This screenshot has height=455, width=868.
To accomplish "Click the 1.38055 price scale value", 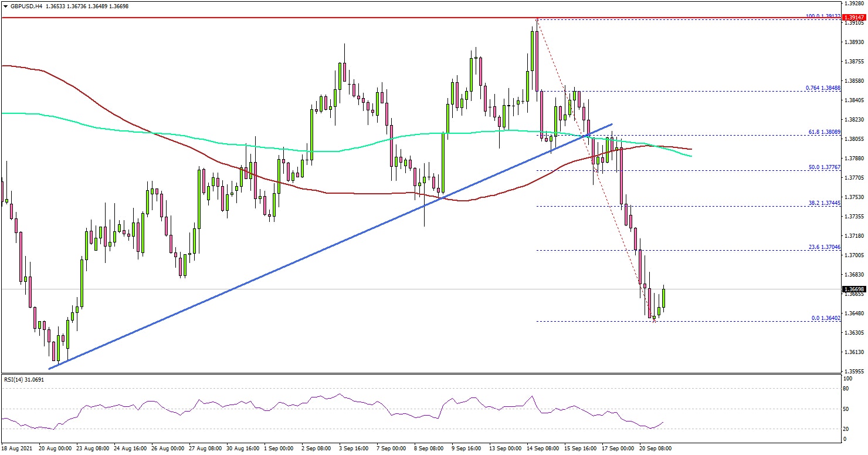I will click(854, 139).
